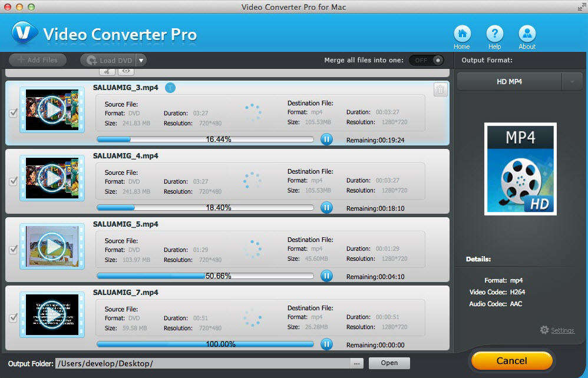Click Remaining:00:18:10 text
This screenshot has height=378, width=588.
[x=375, y=208]
